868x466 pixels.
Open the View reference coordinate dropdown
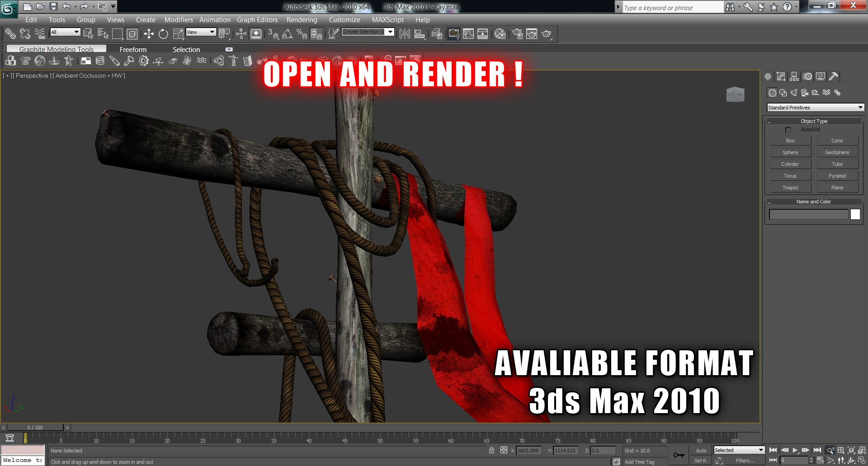pyautogui.click(x=201, y=32)
